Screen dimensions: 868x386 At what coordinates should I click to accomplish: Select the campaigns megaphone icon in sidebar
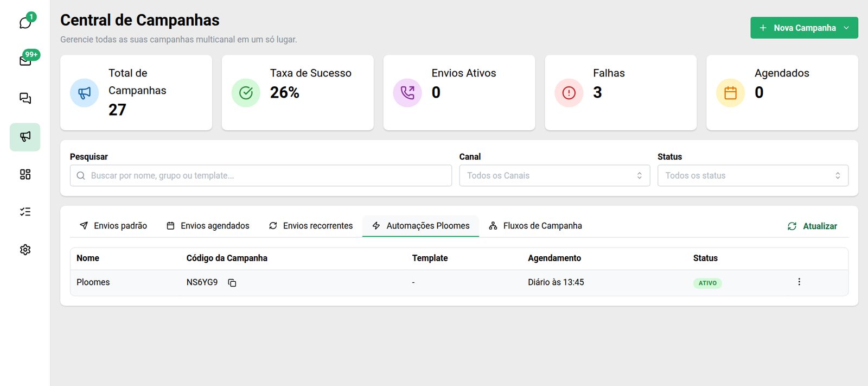pyautogui.click(x=25, y=137)
